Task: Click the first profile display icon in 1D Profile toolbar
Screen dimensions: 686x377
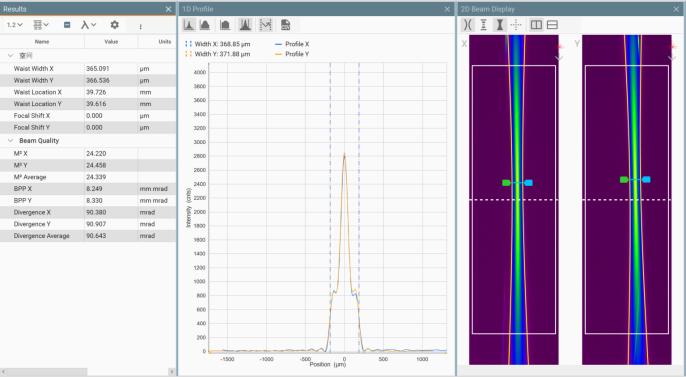Action: tap(189, 25)
